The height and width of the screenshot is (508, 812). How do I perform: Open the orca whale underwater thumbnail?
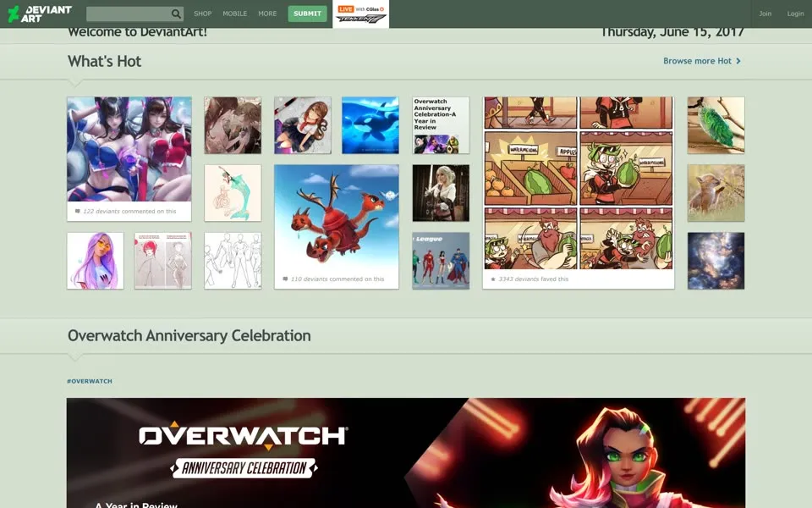[370, 125]
